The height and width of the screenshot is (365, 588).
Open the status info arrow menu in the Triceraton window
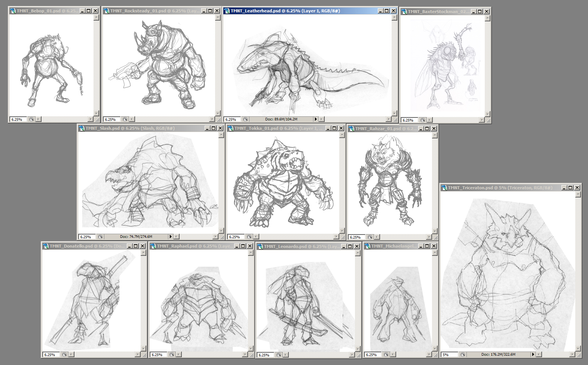click(x=533, y=354)
